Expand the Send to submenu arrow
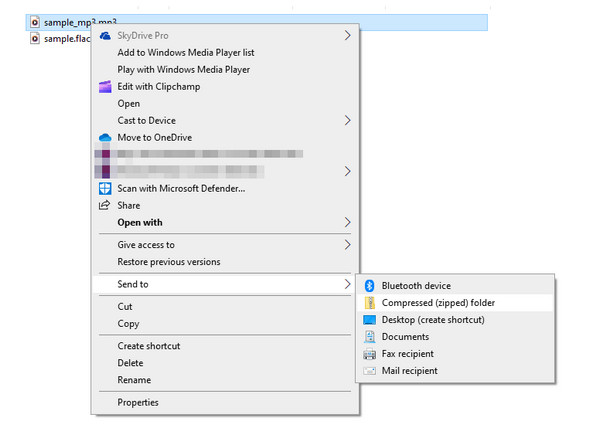This screenshot has height=425, width=600. coord(347,284)
